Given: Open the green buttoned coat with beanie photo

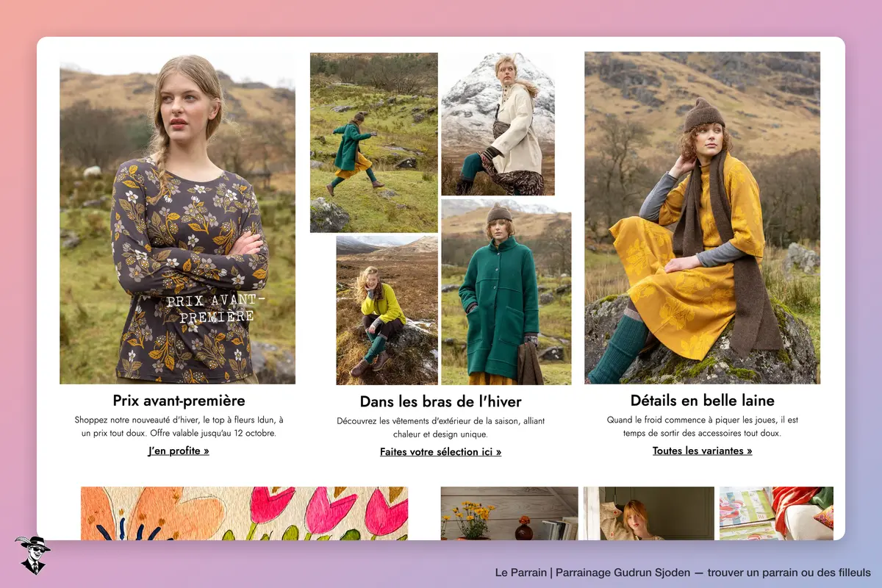Looking at the screenshot, I should tap(506, 292).
